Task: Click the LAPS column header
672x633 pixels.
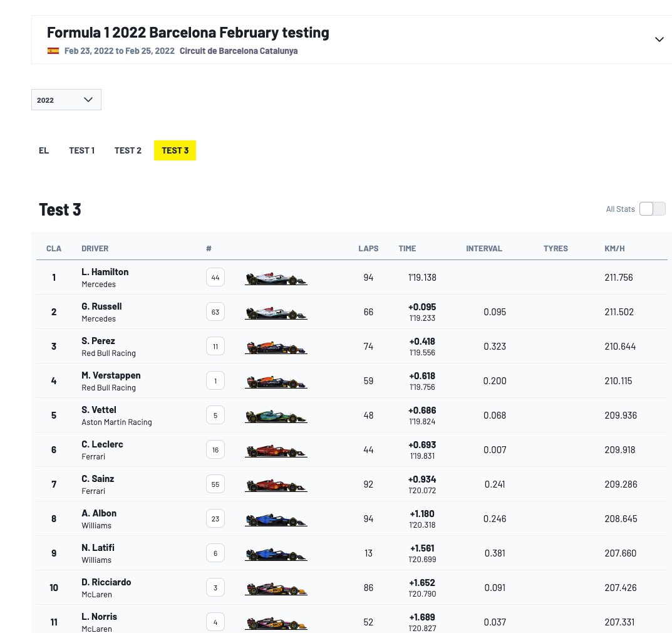Action: 368,249
